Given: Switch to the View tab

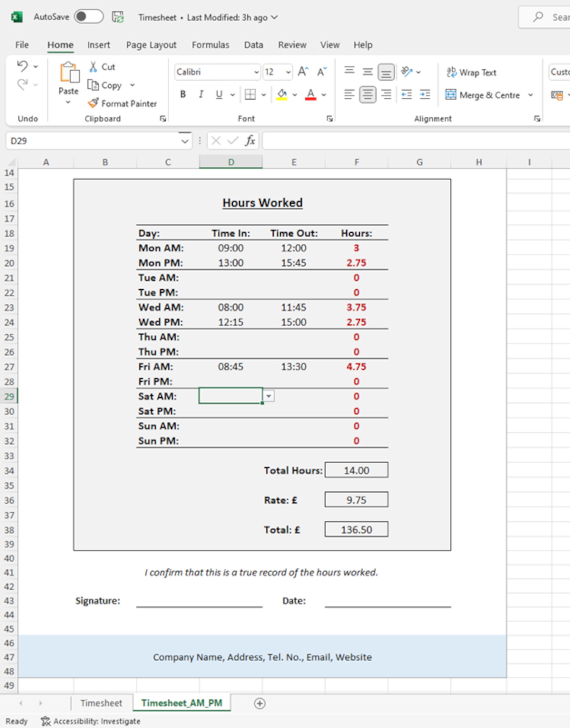Looking at the screenshot, I should [330, 45].
